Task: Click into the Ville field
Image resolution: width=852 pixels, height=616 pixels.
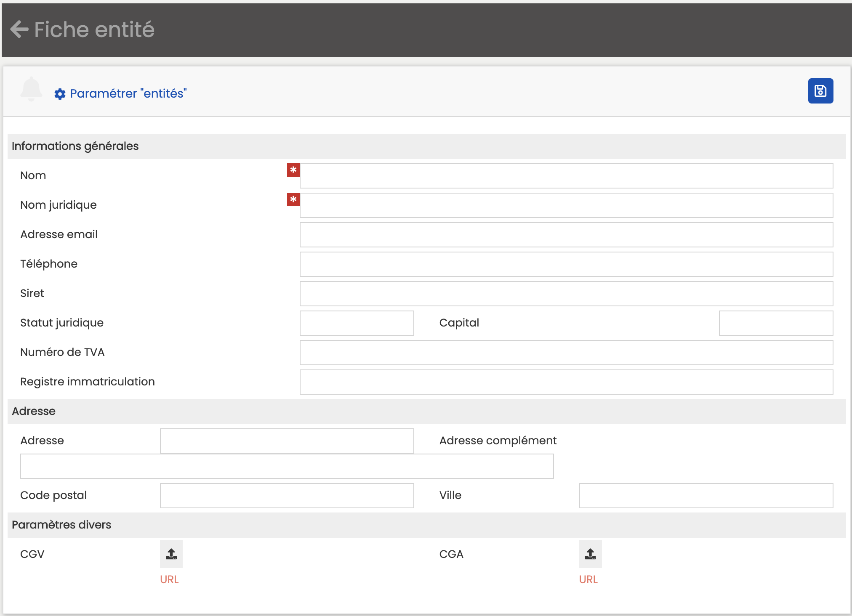Action: pyautogui.click(x=706, y=496)
